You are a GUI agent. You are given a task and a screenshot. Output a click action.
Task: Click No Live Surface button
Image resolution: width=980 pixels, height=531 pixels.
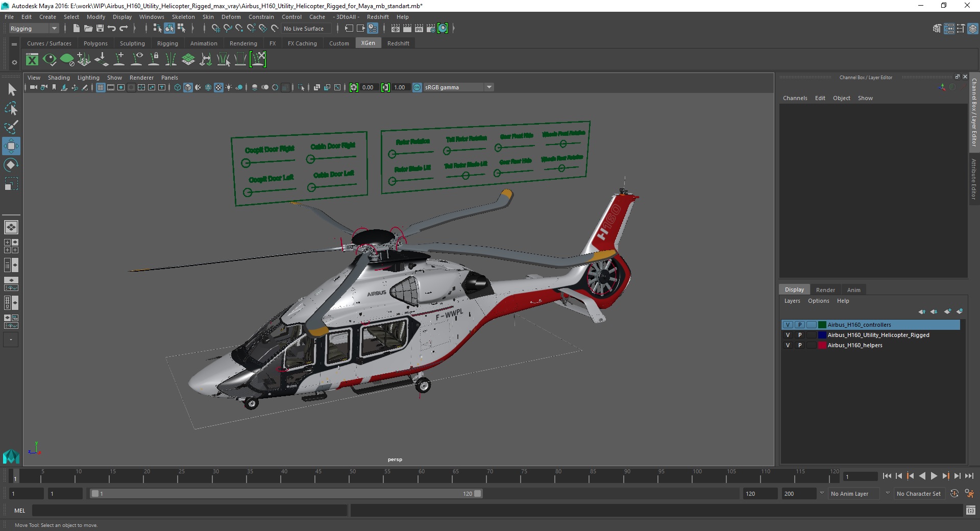(x=306, y=29)
